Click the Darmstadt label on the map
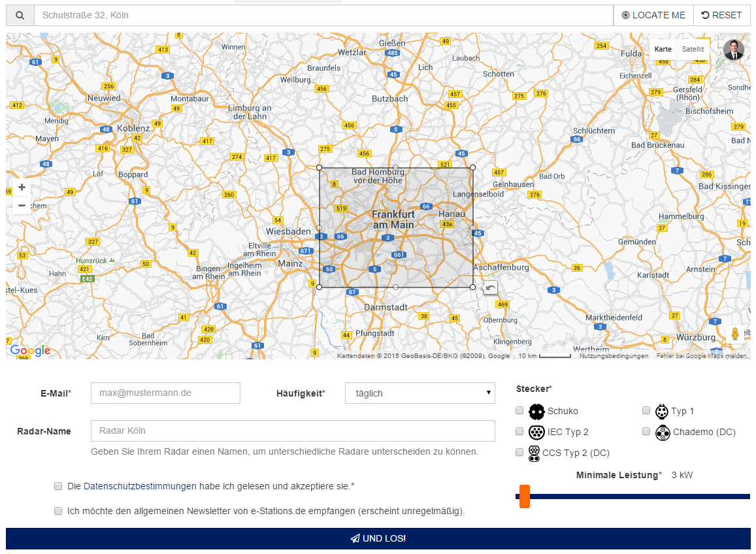 tap(386, 307)
